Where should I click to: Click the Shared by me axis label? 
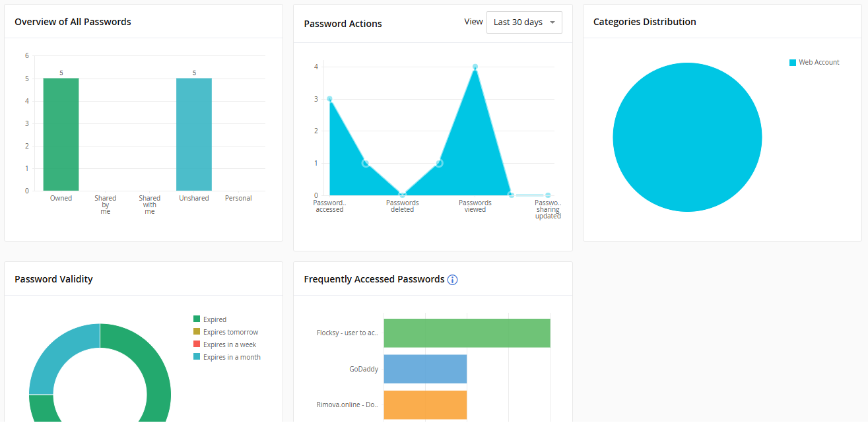click(x=106, y=205)
